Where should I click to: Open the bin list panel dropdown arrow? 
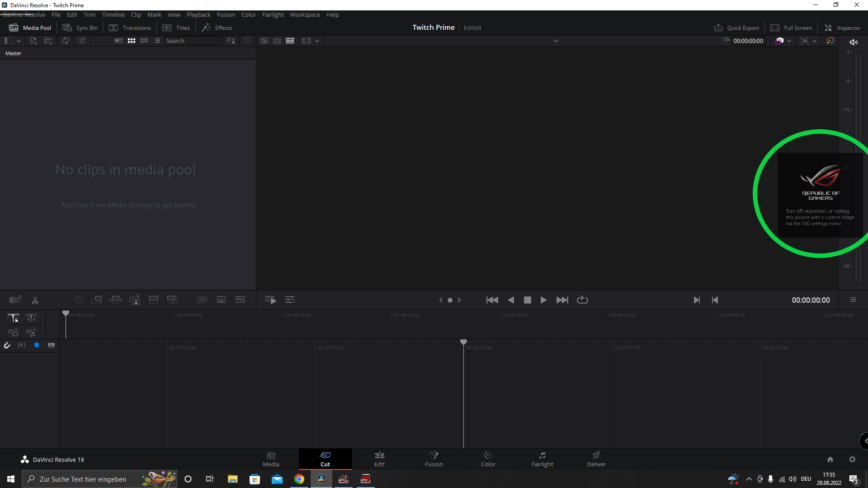[19, 41]
